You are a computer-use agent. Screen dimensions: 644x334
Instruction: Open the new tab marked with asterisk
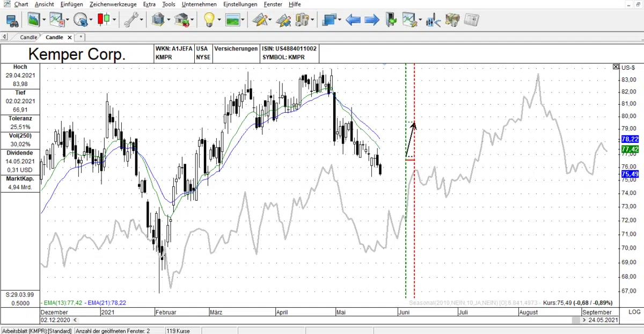(x=80, y=37)
